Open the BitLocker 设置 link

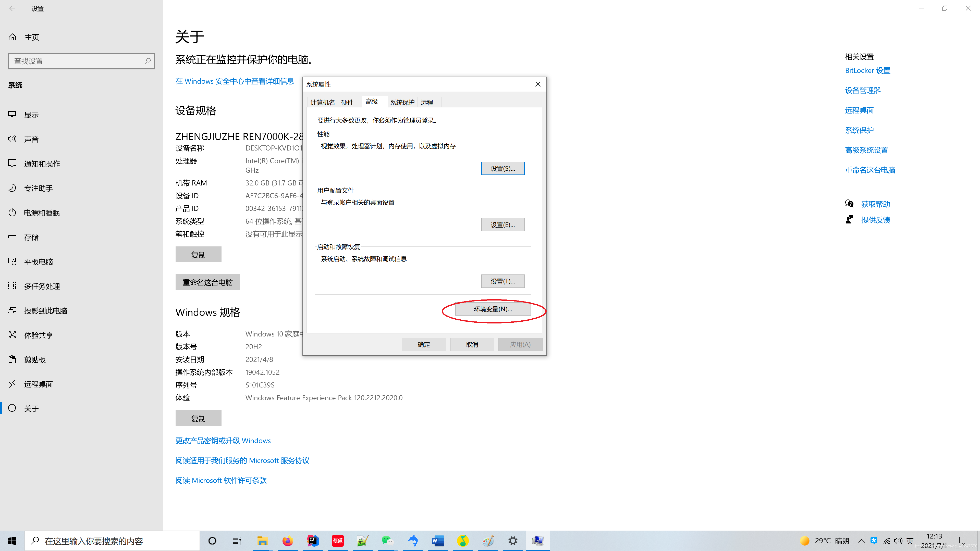point(867,70)
